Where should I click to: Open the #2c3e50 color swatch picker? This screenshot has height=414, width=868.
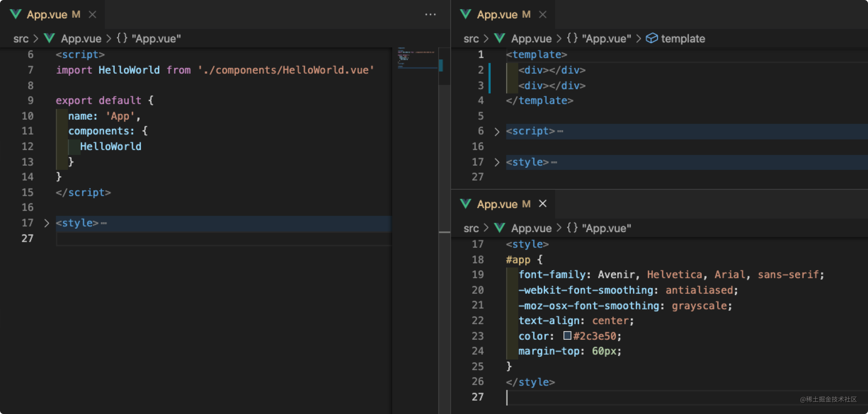tap(567, 335)
